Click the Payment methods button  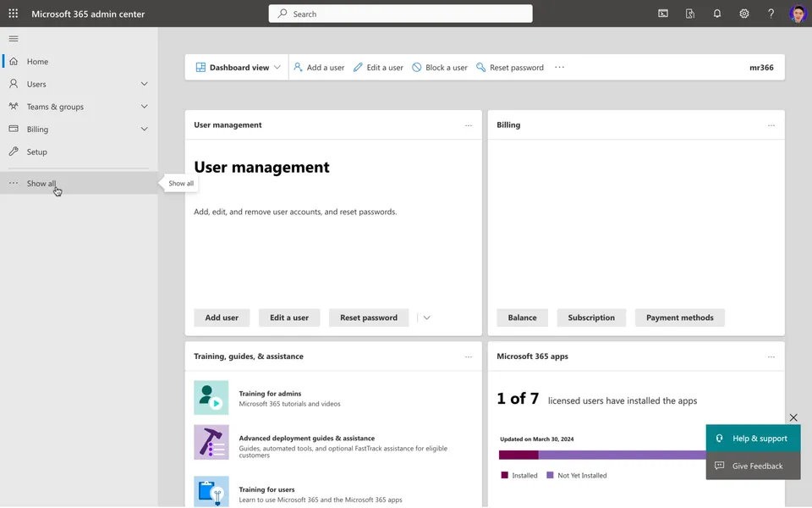click(679, 317)
